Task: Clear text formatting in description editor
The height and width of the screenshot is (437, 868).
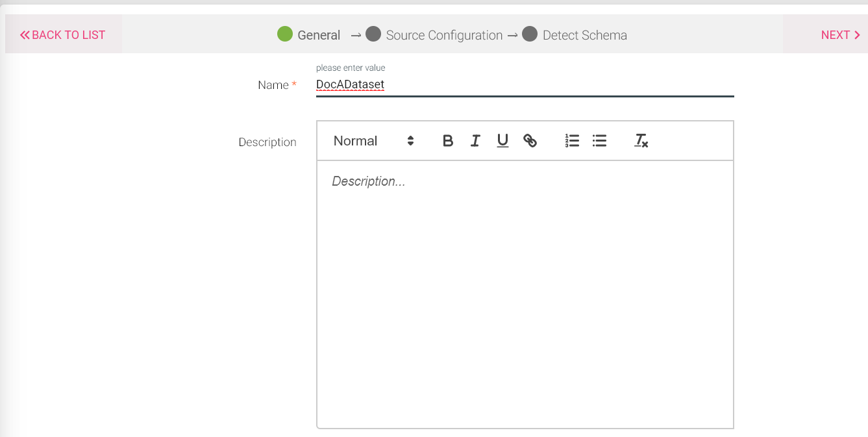Action: pos(641,141)
